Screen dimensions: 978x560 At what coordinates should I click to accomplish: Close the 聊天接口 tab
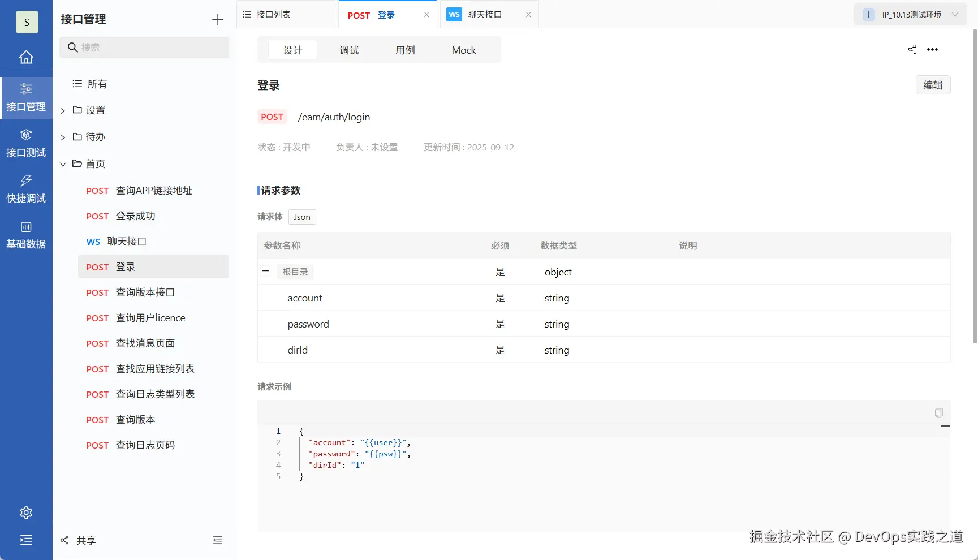[x=528, y=15]
